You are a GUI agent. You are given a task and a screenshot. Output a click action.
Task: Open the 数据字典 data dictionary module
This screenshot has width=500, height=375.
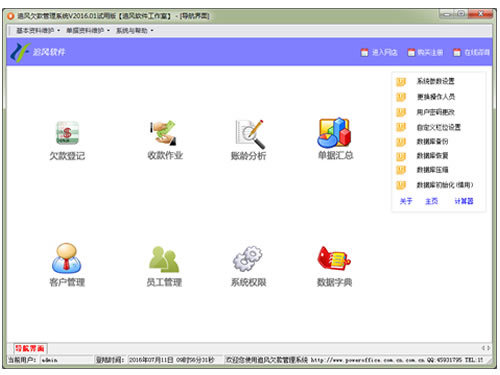click(334, 266)
